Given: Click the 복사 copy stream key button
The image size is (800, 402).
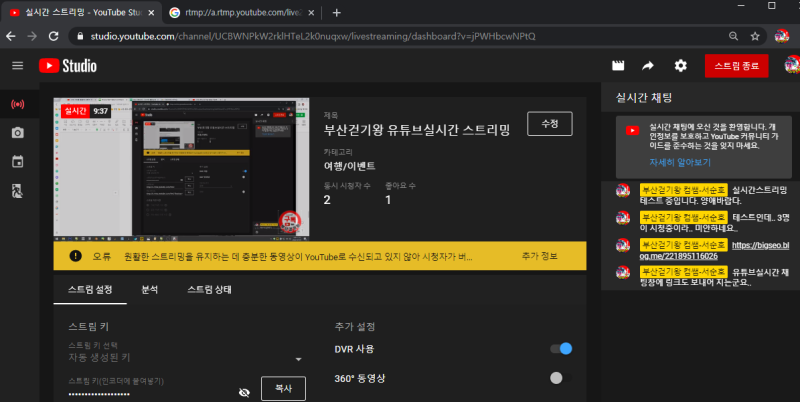Looking at the screenshot, I should coord(283,389).
